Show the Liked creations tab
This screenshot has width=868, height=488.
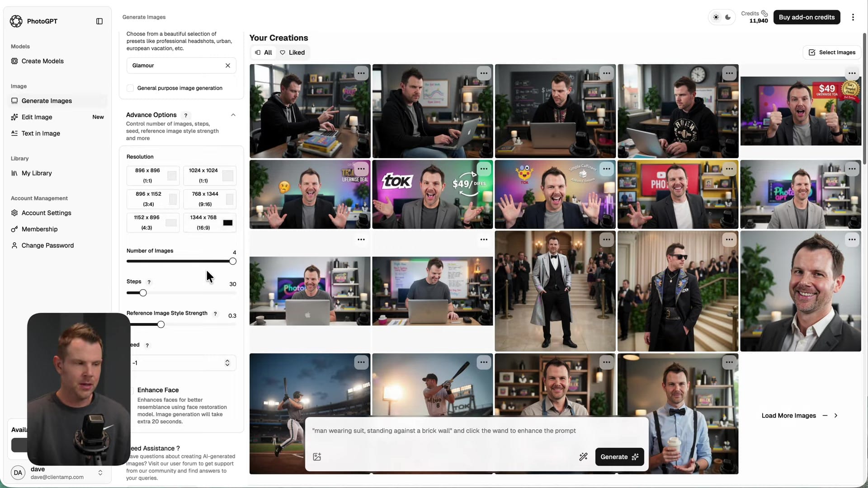pyautogui.click(x=292, y=52)
